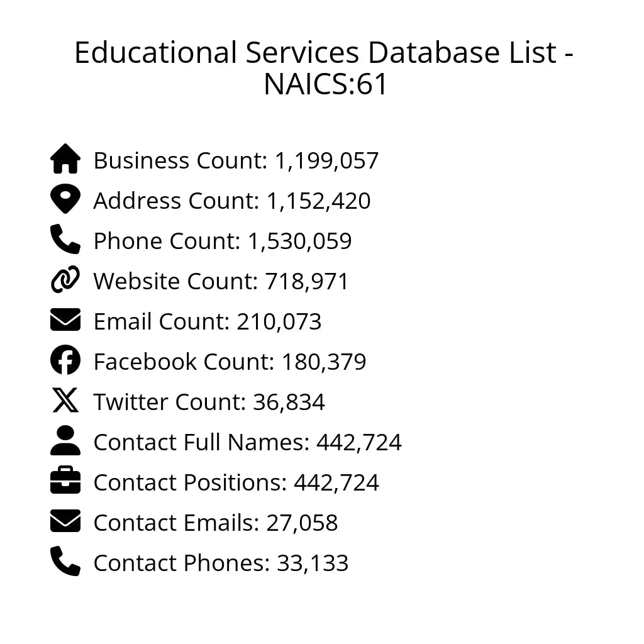The height and width of the screenshot is (644, 644).
Task: Select the Address Count: 1,152,420 line
Action: pos(232,201)
